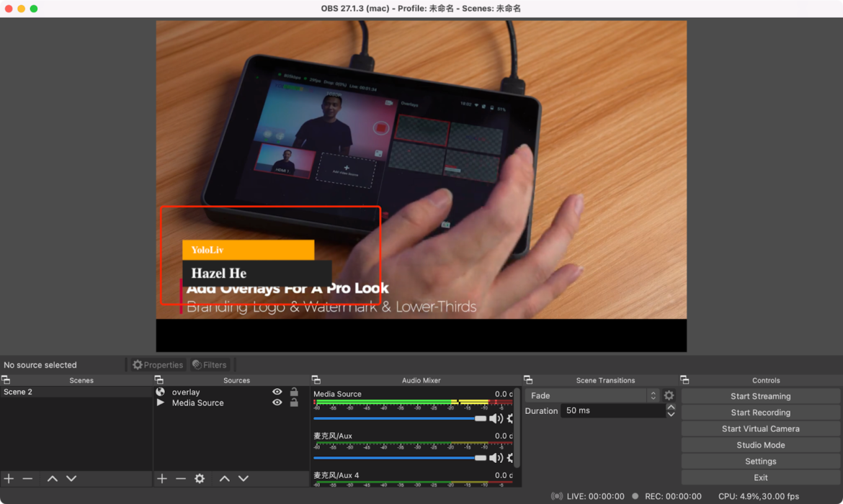843x504 pixels.
Task: Hide the Media Source with the eye toggle
Action: (x=277, y=402)
